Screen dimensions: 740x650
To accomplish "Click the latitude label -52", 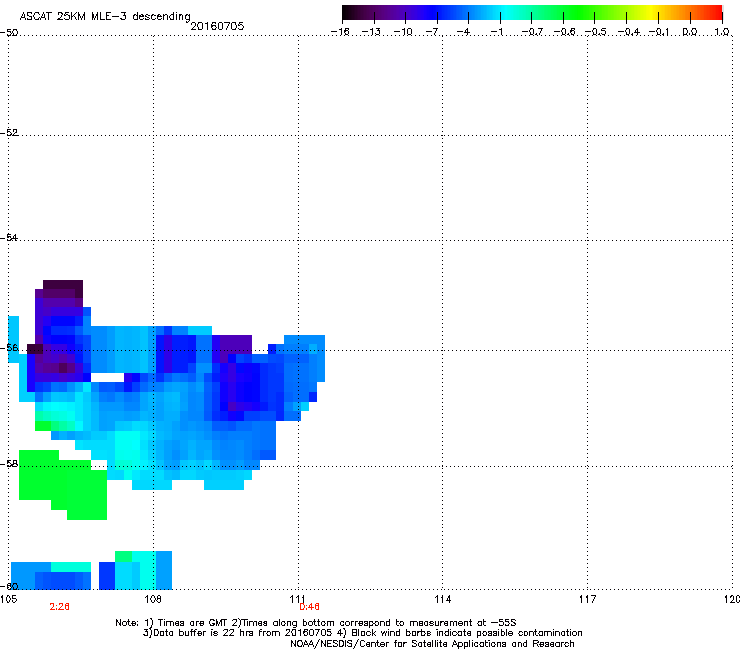I will point(9,133).
